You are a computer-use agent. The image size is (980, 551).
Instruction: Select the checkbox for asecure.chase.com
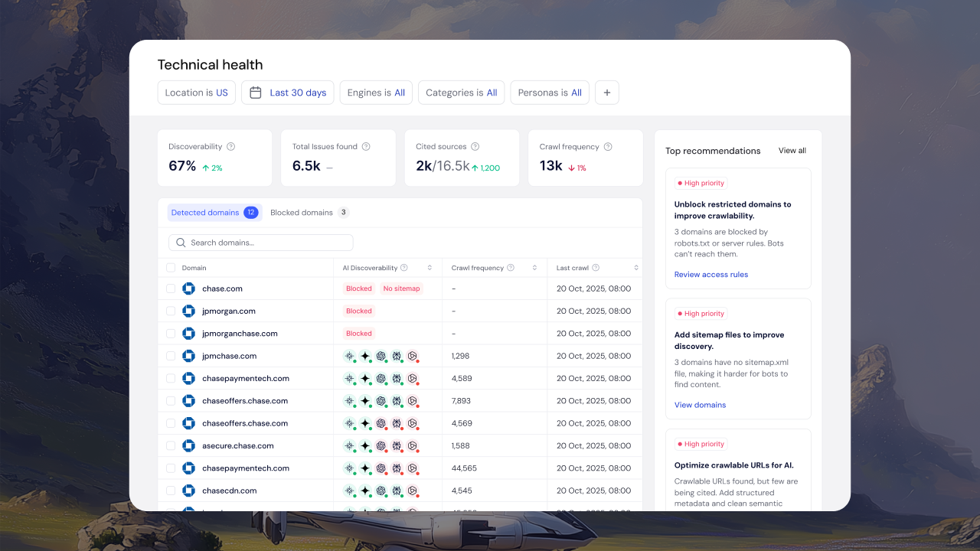tap(171, 445)
